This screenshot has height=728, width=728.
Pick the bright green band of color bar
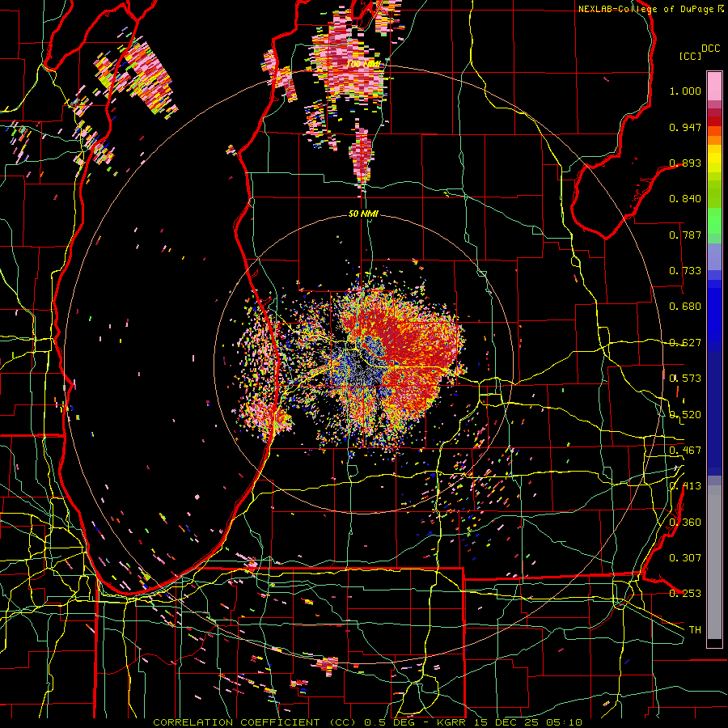714,220
